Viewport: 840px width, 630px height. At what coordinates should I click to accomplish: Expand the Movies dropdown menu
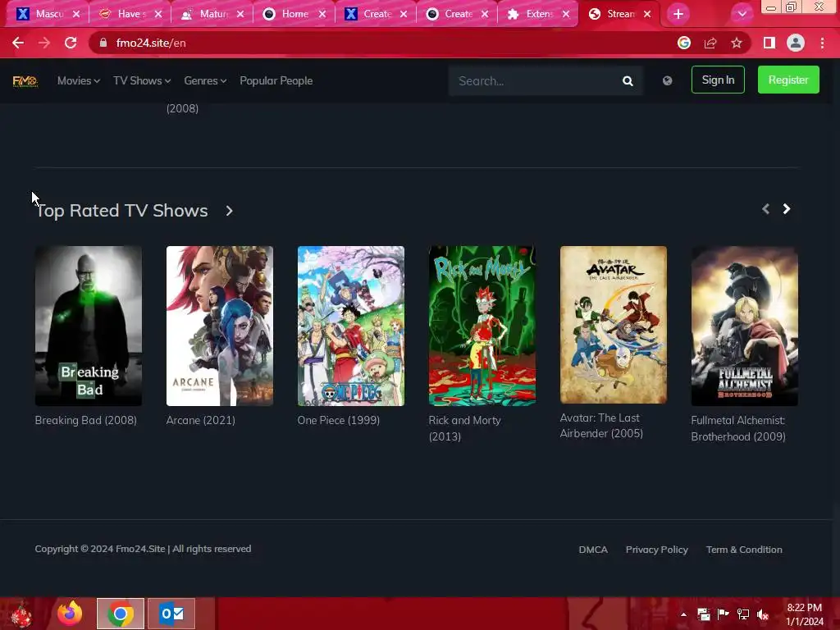[x=79, y=81]
